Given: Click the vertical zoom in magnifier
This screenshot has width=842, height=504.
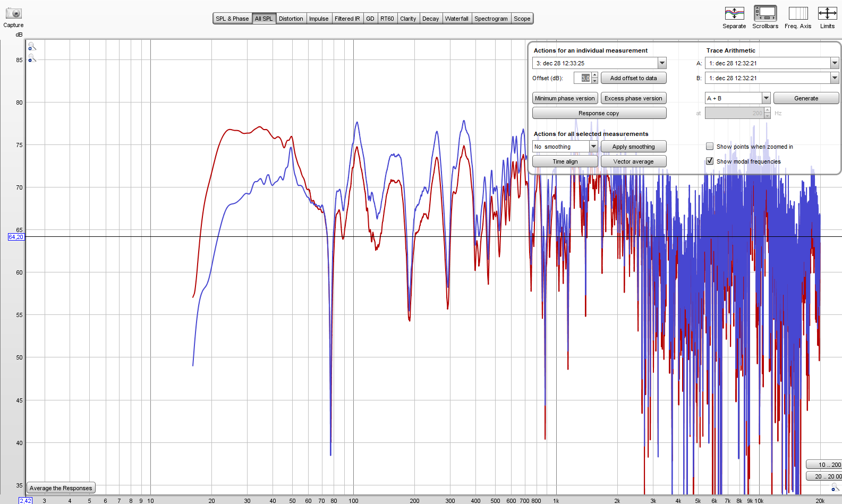Looking at the screenshot, I should [x=32, y=47].
